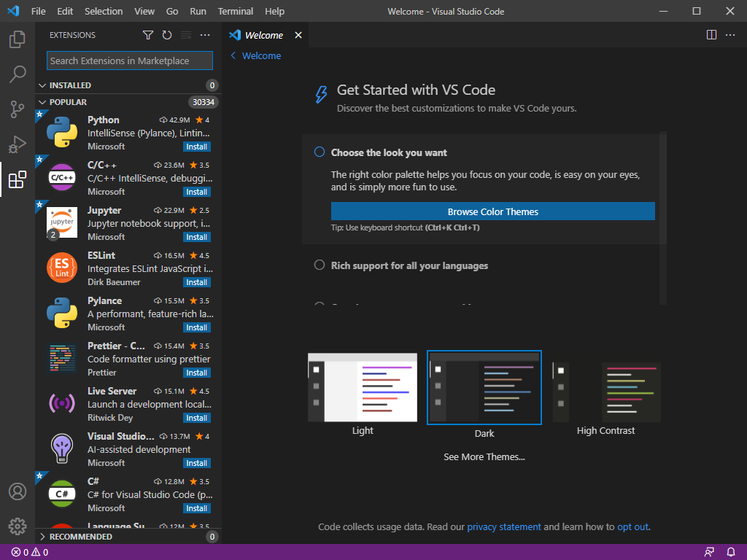Open the Terminal menu
Viewport: 747px width, 560px height.
[236, 11]
